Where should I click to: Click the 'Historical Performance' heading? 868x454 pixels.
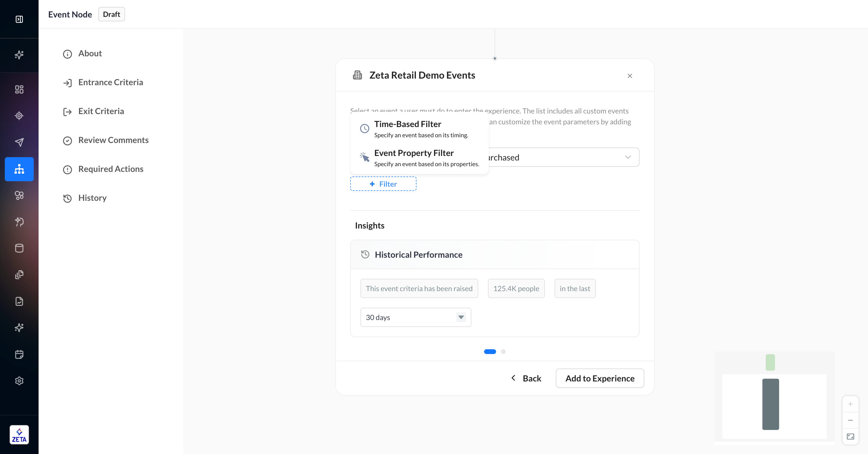pos(419,255)
